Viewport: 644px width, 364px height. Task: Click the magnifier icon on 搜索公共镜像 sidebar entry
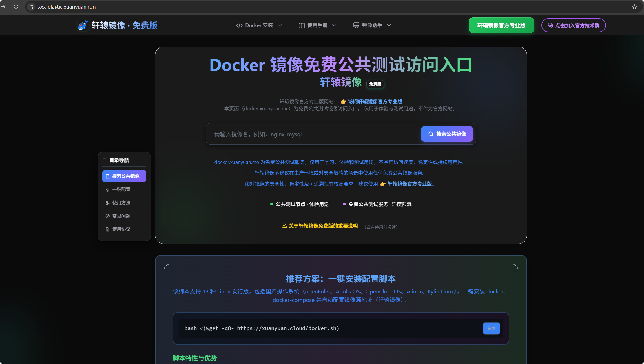click(x=108, y=176)
